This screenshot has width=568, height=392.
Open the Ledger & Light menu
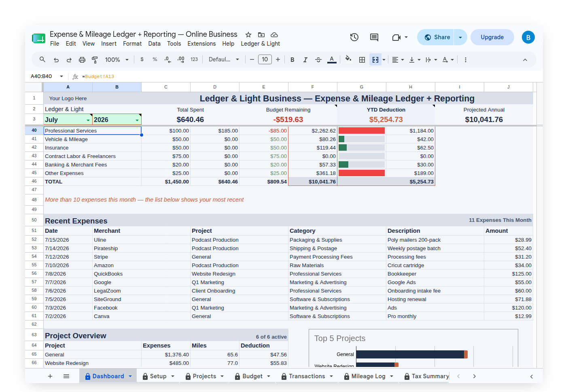tap(261, 44)
